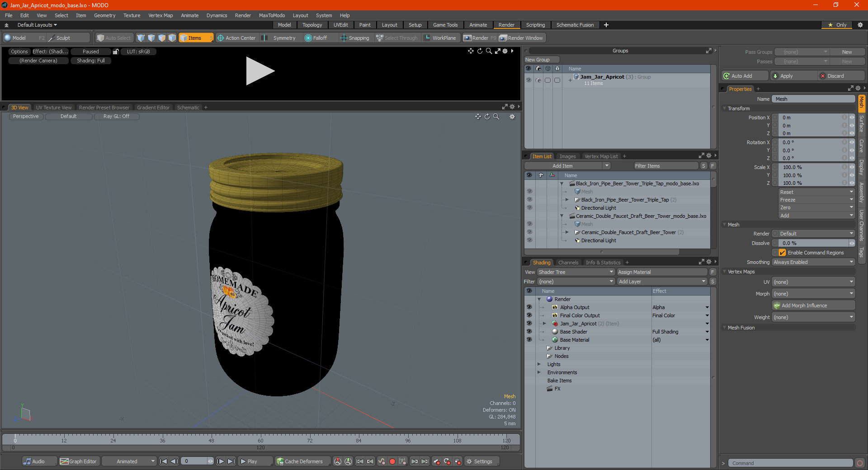Activate Edges selection mode icon

coord(151,38)
